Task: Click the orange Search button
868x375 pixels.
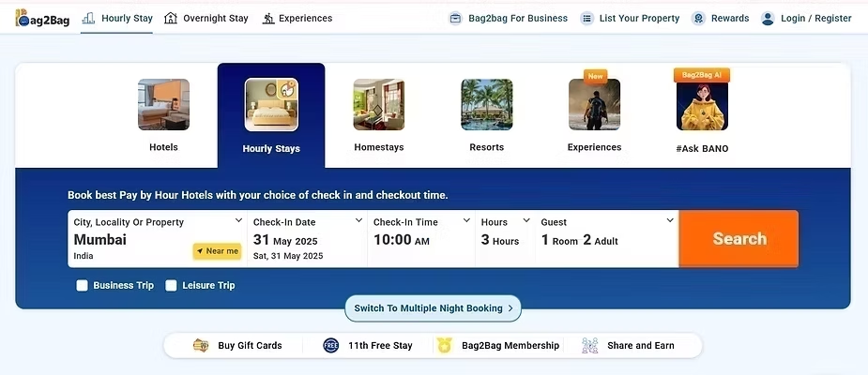Action: 739,239
